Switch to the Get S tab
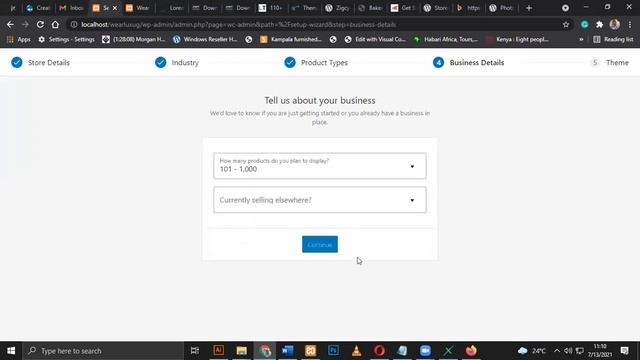This screenshot has width=640, height=360. pos(403,8)
